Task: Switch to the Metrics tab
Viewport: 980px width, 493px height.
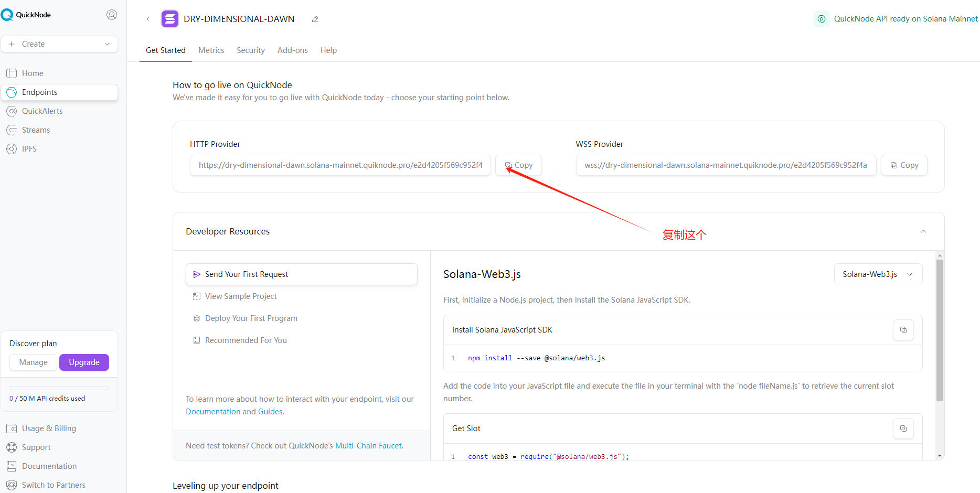Action: coord(211,50)
